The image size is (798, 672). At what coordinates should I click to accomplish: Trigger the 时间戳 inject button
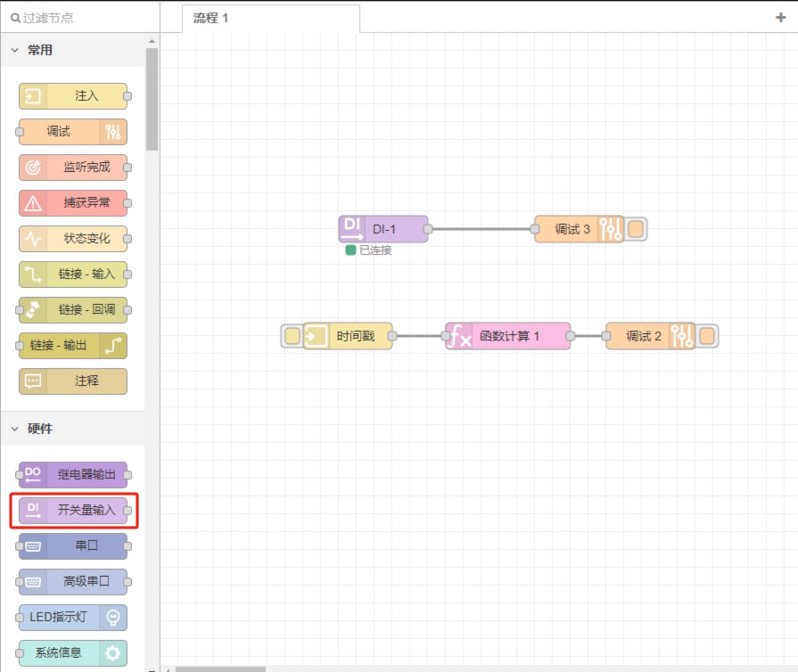[x=292, y=336]
